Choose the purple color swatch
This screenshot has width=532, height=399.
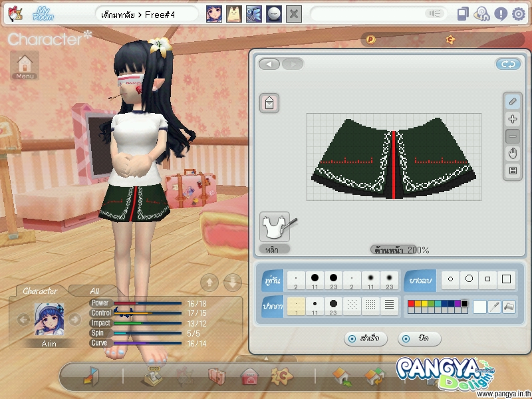pos(458,304)
